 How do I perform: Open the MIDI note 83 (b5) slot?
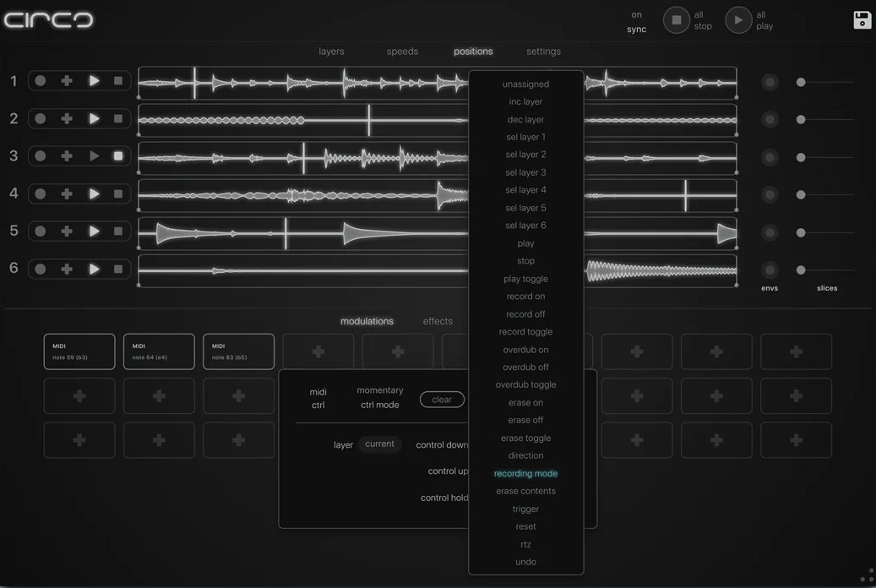coord(238,351)
